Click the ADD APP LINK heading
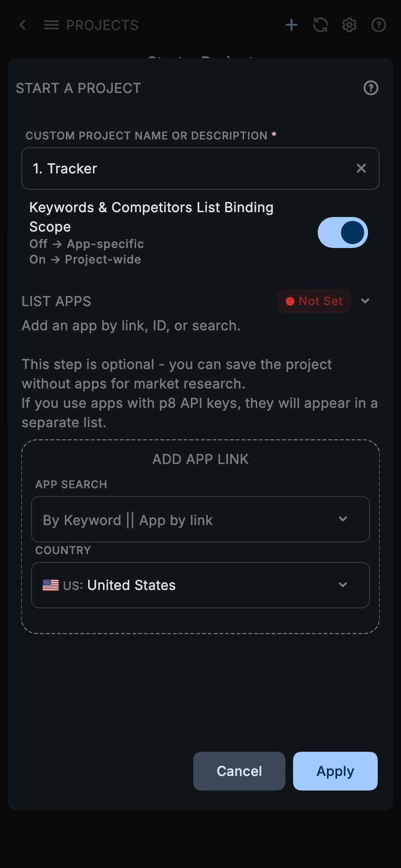Viewport: 401px width, 868px height. tap(200, 459)
